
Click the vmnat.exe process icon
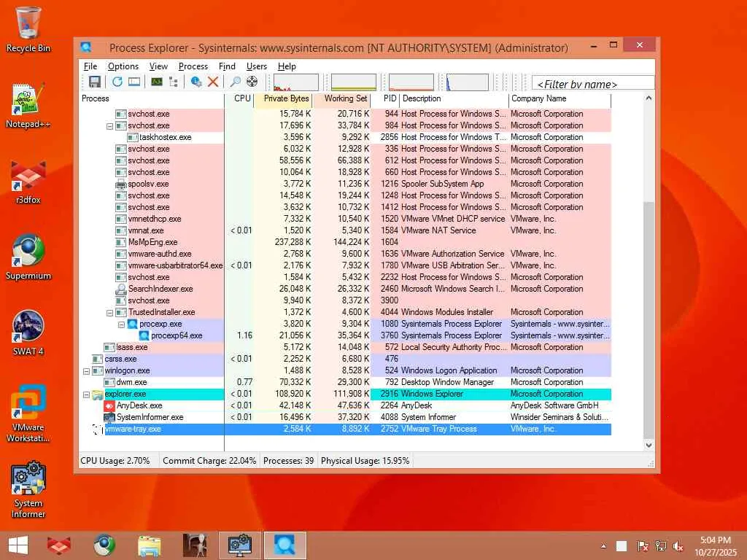point(121,230)
